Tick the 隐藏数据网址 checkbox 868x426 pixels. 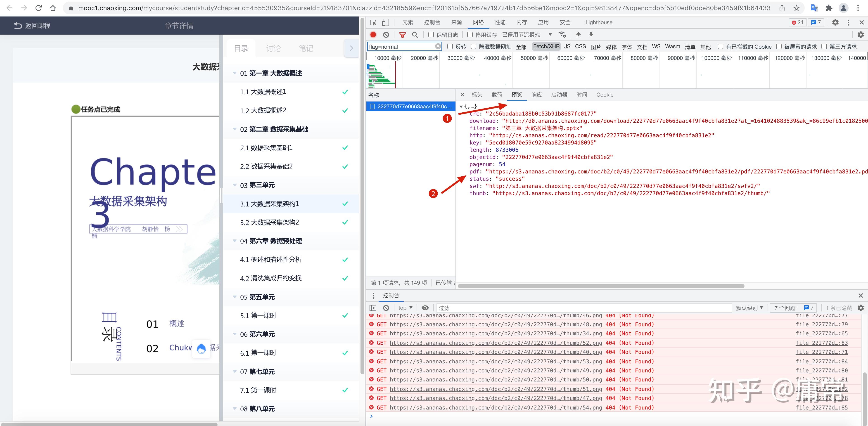tap(473, 47)
